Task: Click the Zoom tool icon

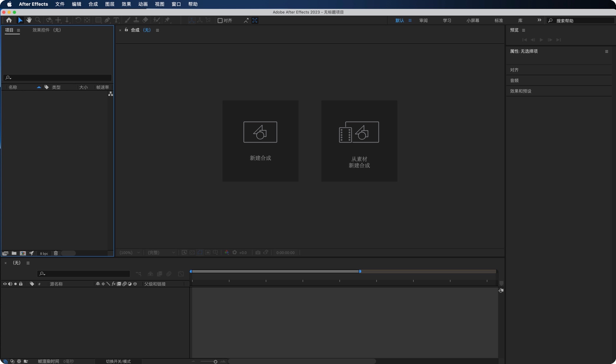Action: 37,20
